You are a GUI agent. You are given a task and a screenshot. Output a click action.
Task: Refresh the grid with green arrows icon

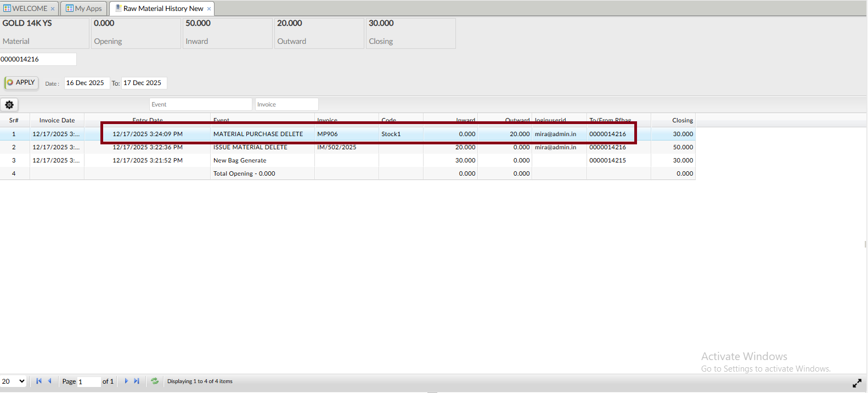coord(155,381)
